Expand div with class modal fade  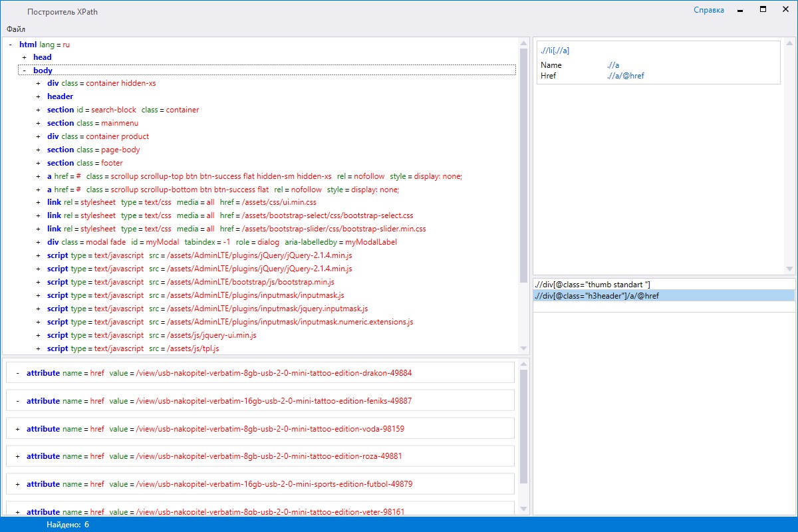click(39, 243)
